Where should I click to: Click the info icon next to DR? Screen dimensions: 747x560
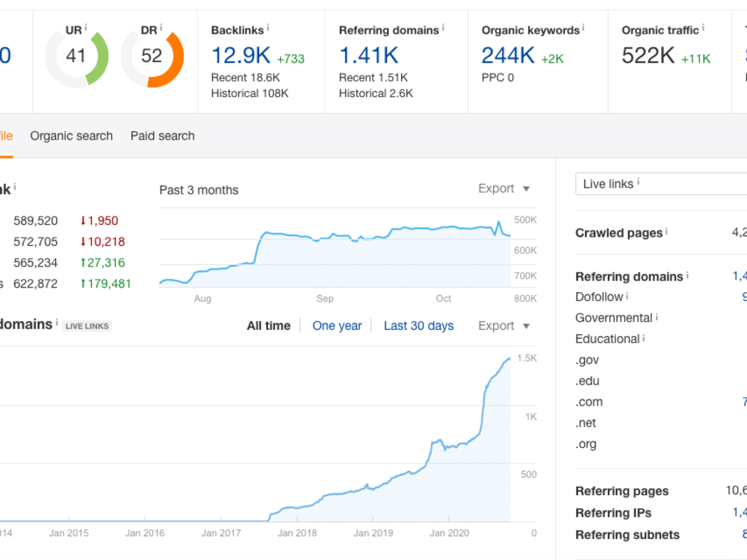point(161,28)
